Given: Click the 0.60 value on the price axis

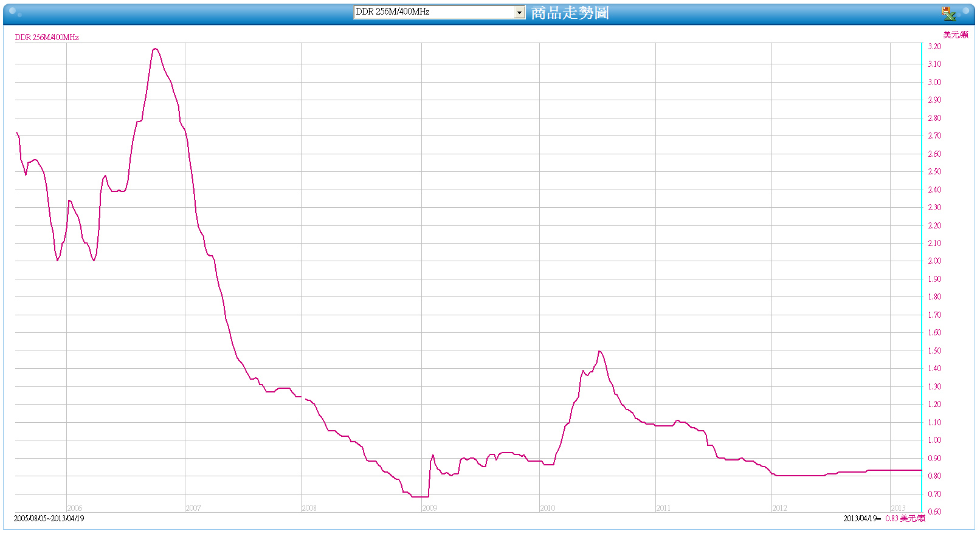Looking at the screenshot, I should tap(934, 512).
